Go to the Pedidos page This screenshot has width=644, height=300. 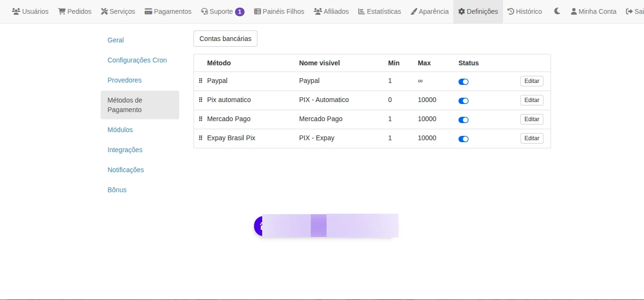pyautogui.click(x=75, y=11)
